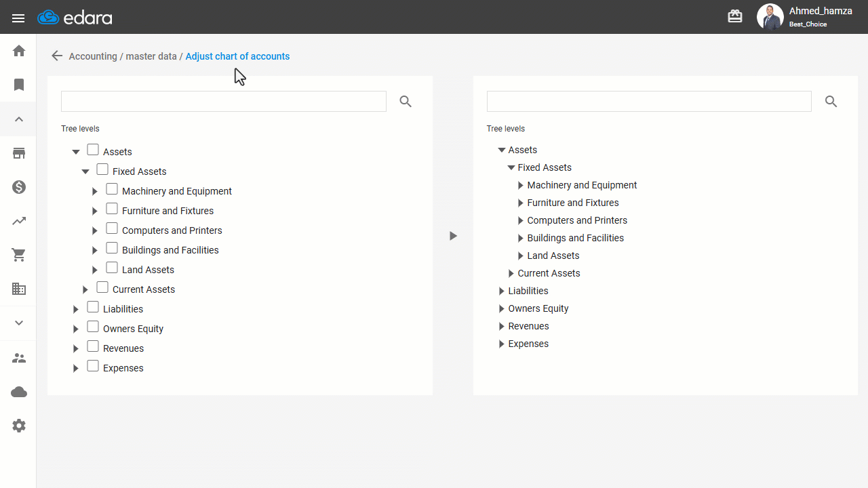This screenshot has height=488, width=868.
Task: Open the Ahmed_hamza profile avatar
Action: 770,17
